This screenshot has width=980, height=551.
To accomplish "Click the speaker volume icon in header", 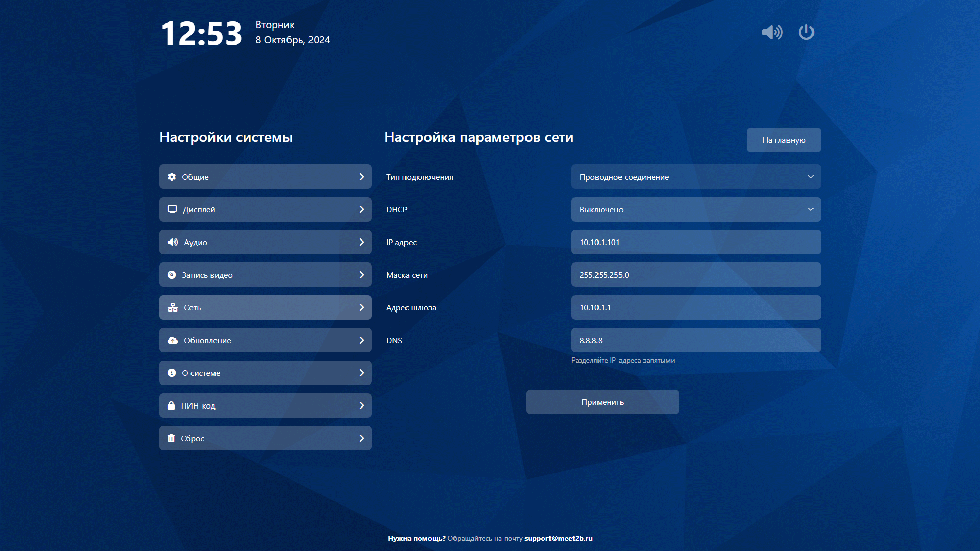I will [x=772, y=32].
